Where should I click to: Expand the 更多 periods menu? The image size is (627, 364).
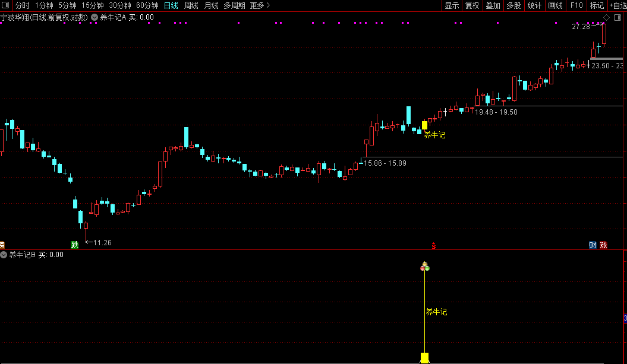(260, 5)
